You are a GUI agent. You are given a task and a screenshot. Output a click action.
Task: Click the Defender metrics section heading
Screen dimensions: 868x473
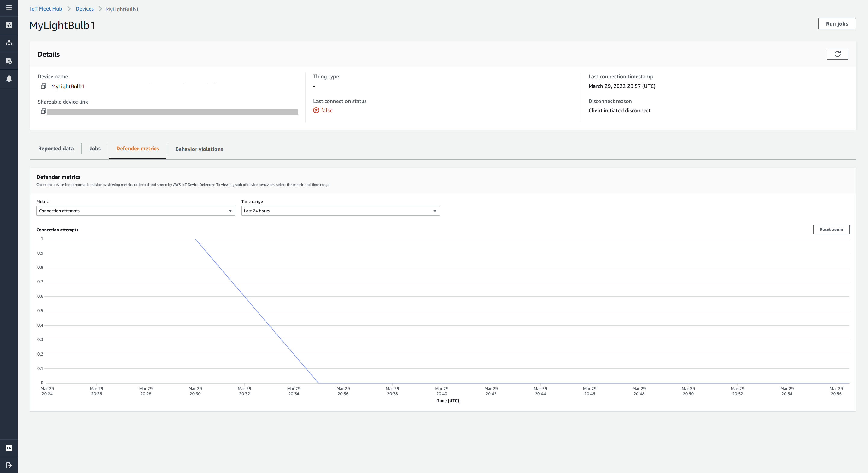click(58, 177)
